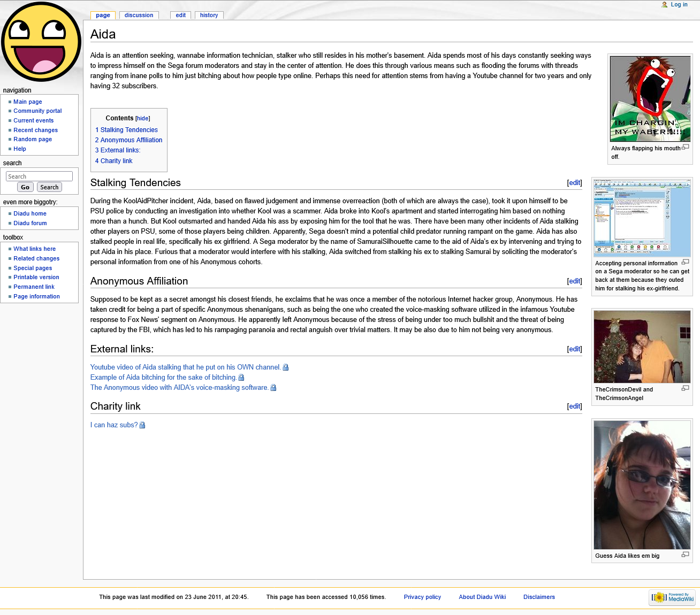The image size is (700, 615).
Task: Click the smiley face wiki logo
Action: pos(41,42)
